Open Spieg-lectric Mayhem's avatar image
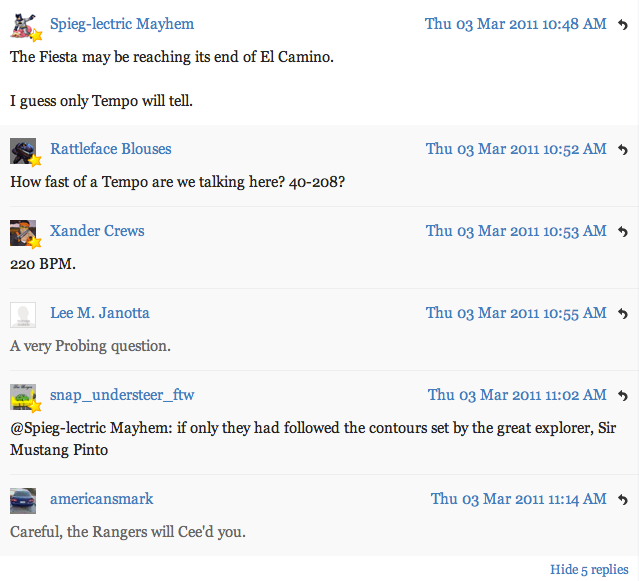Screen dimensions: 639x581 [x=24, y=26]
